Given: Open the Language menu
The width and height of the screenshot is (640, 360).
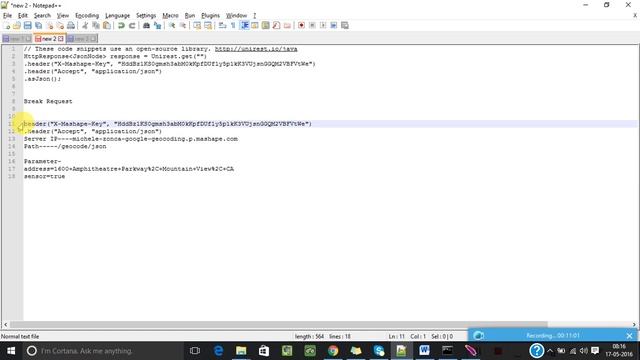Looking at the screenshot, I should (x=118, y=16).
